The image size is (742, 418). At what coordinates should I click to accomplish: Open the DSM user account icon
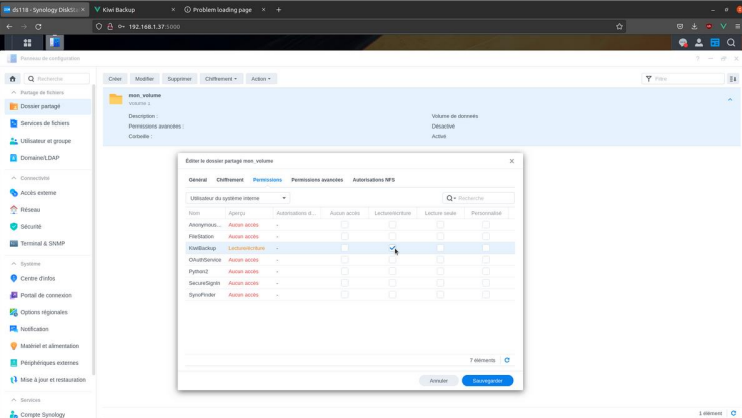(x=699, y=43)
